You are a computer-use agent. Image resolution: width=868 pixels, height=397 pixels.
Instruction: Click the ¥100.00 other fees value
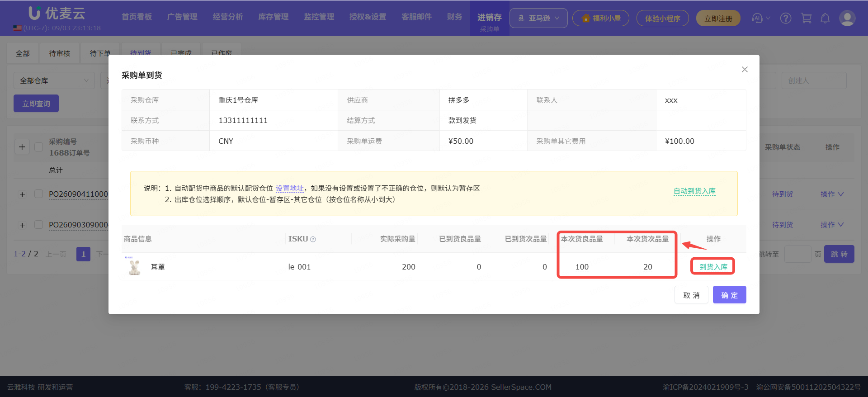tap(679, 141)
